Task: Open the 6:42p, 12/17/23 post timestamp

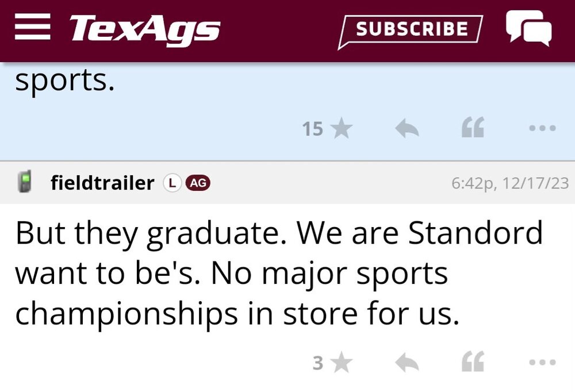Action: [x=510, y=183]
